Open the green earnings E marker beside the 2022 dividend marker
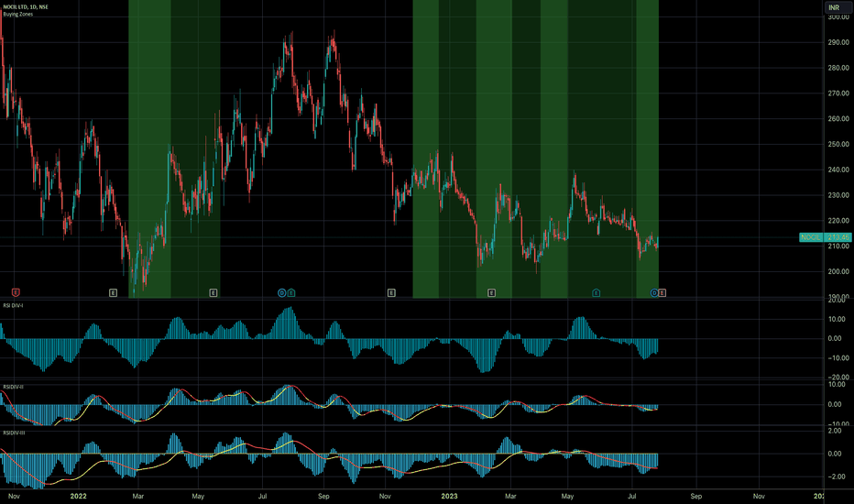The width and height of the screenshot is (854, 504). tap(291, 292)
